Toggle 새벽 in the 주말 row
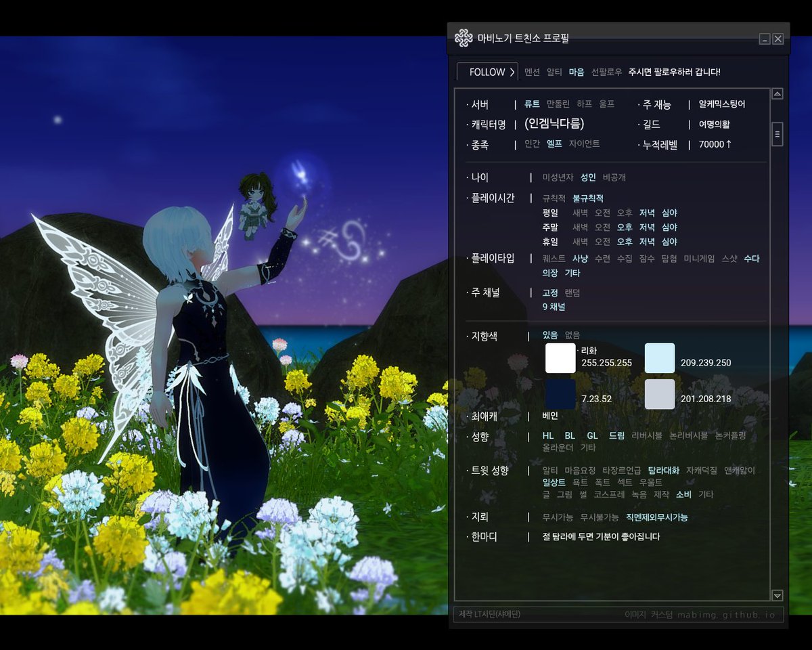 (x=581, y=227)
